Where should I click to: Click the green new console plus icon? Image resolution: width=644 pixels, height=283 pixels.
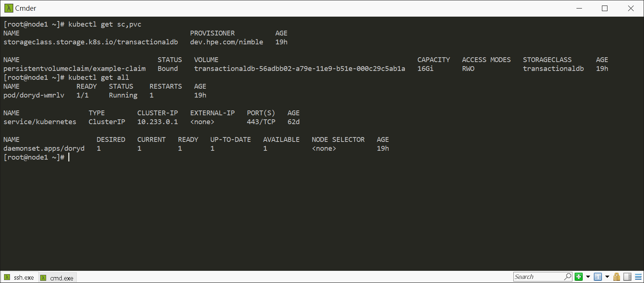(x=579, y=277)
